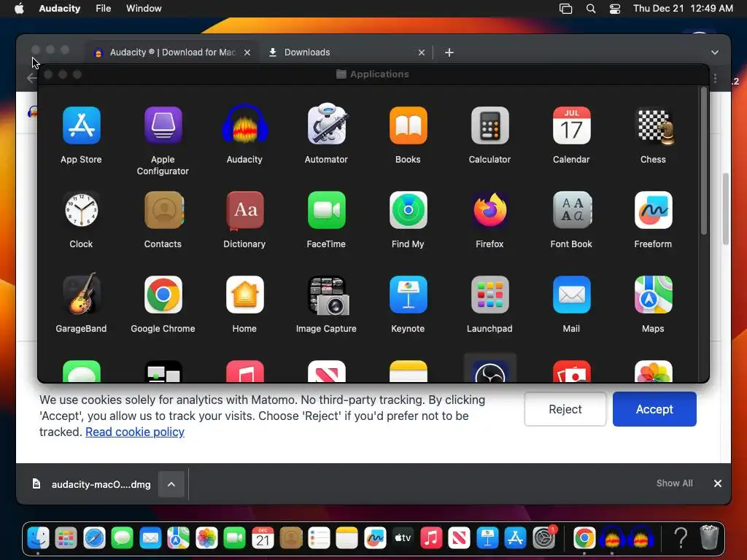Screen dimensions: 747x560
Task: Click Show All downloads
Action: 675,483
